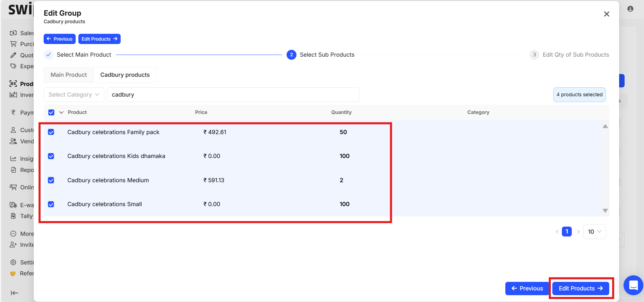The width and height of the screenshot is (644, 302).
Task: Open the Online store icon in sidebar
Action: (13, 187)
